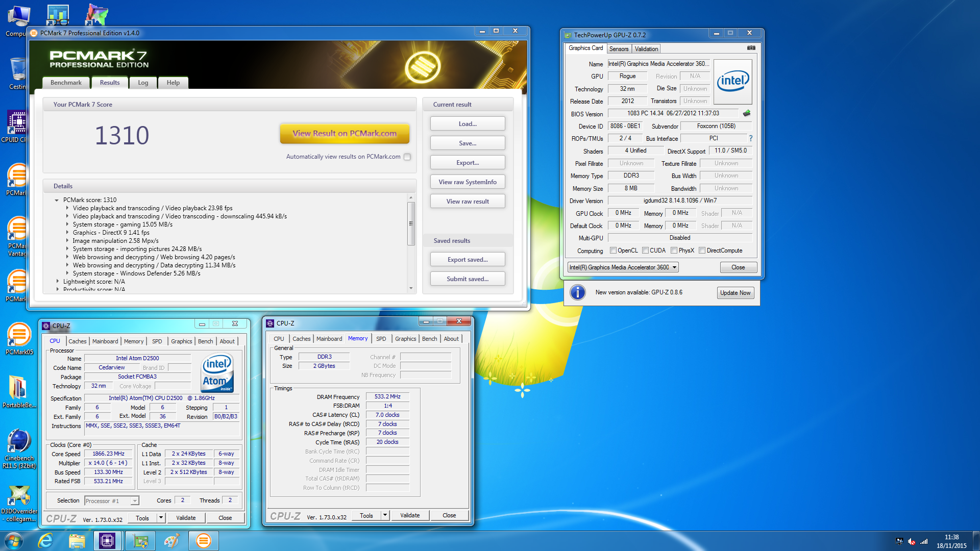
Task: Switch to CPU-Z on the taskbar
Action: (x=107, y=541)
